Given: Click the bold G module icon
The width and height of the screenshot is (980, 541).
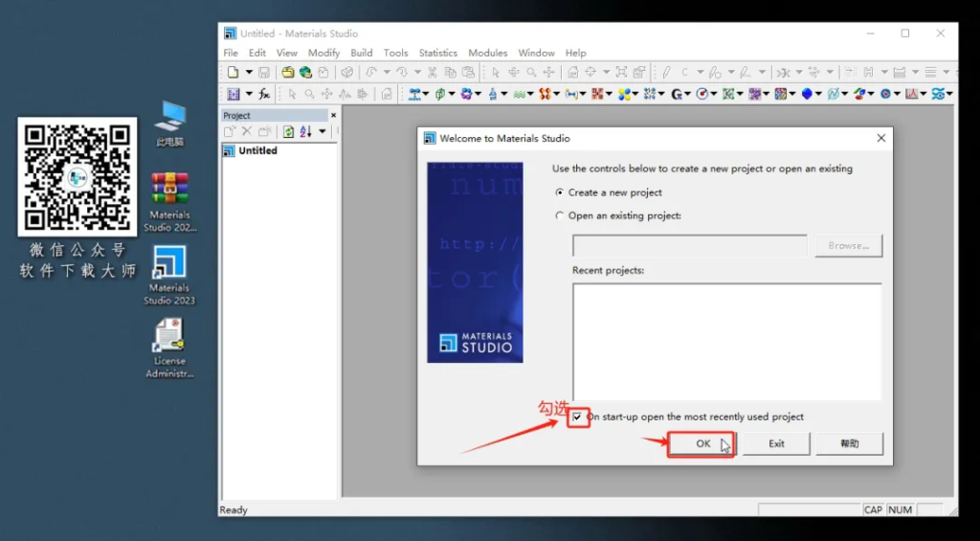Looking at the screenshot, I should [x=677, y=94].
